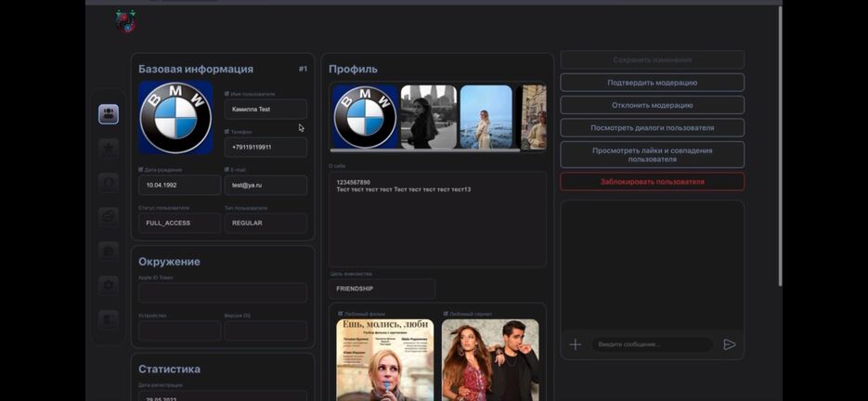Screen dimensions: 868x401
Task: Send the message with paper plane icon
Action: point(730,344)
